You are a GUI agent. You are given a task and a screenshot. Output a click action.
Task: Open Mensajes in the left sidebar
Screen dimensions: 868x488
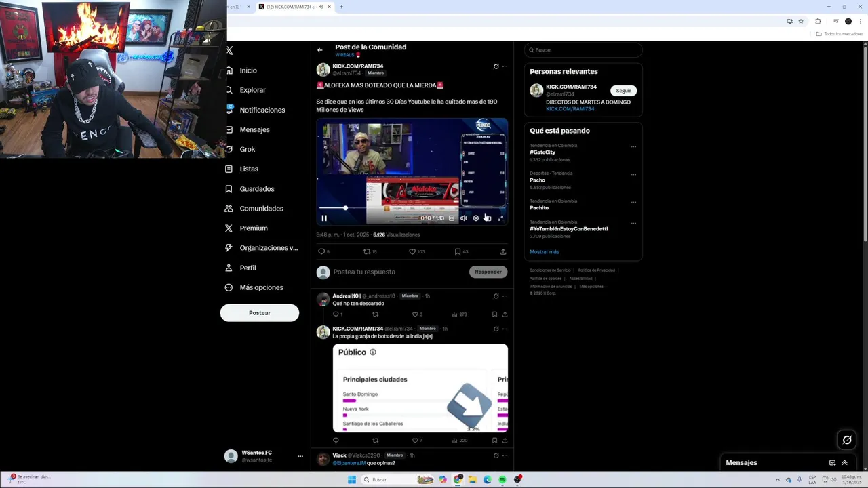tap(248, 129)
